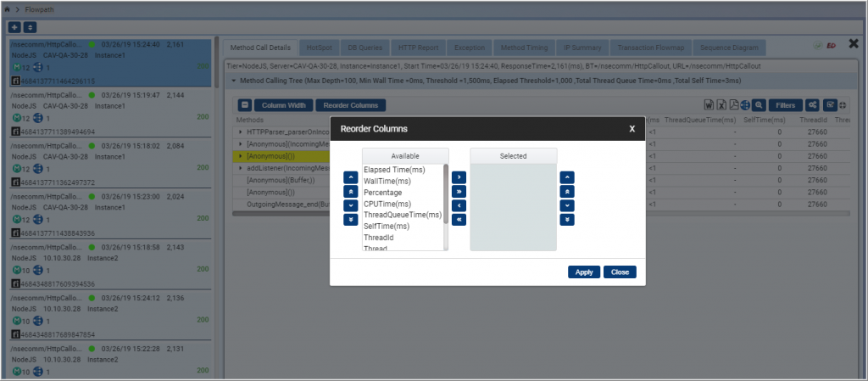Click the up-down sort button above flowpath list

30,27
